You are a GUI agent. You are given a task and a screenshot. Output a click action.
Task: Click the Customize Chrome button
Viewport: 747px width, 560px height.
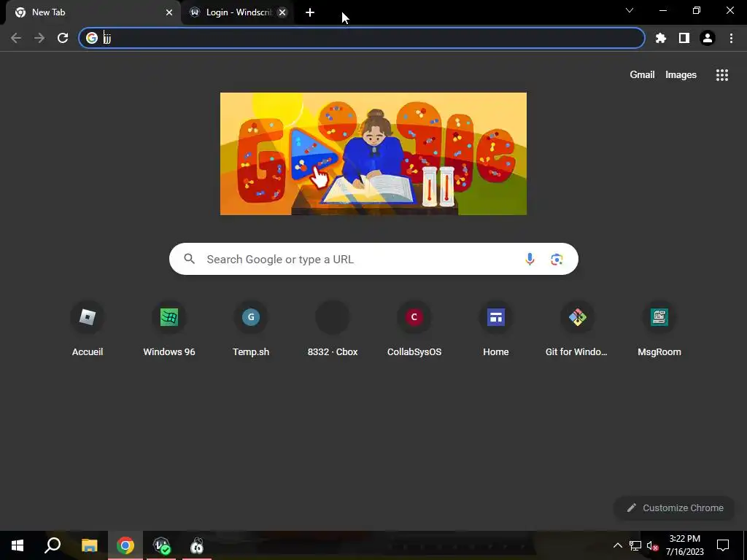675,507
